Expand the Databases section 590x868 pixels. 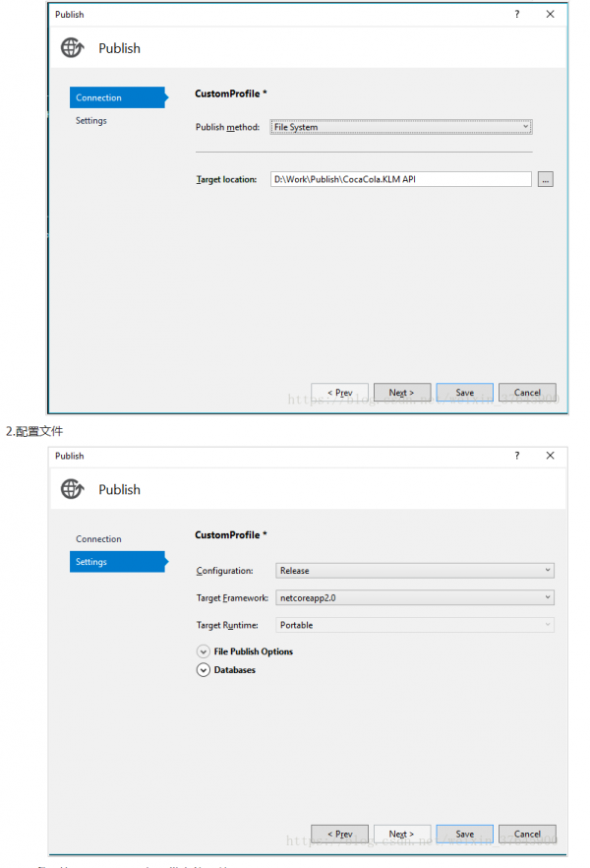(204, 670)
